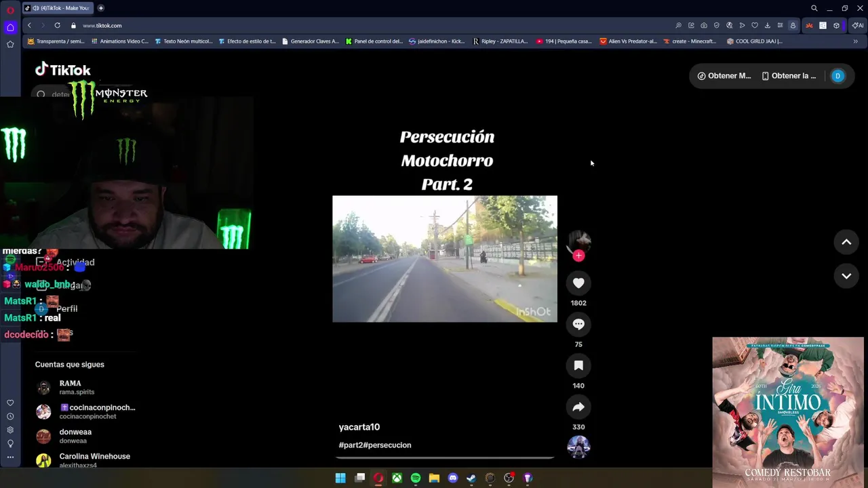The image size is (868, 488).
Task: Open File Explorer from the taskbar
Action: pyautogui.click(x=434, y=478)
